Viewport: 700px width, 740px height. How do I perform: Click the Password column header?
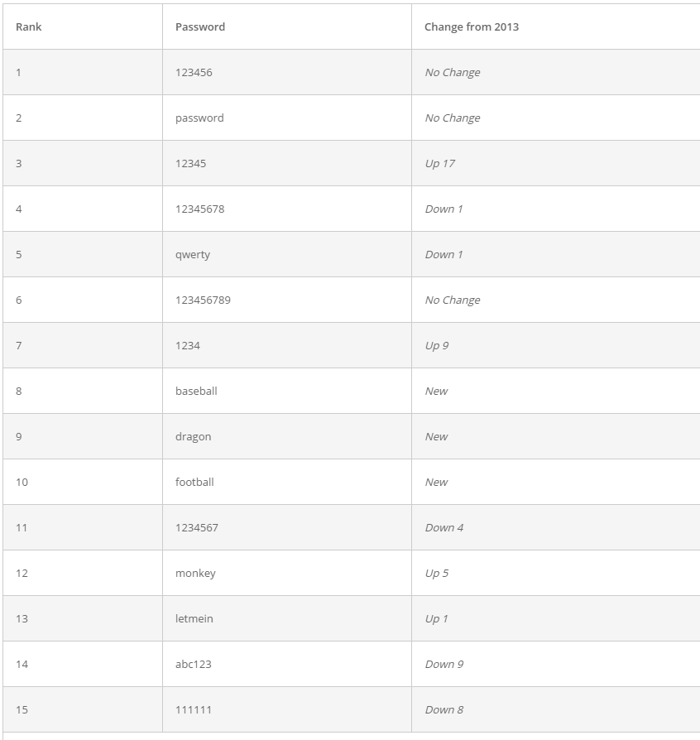pos(200,26)
